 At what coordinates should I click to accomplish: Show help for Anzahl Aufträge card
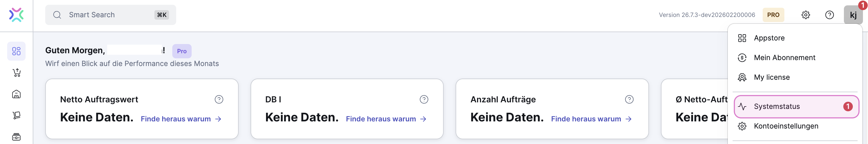pos(629,99)
